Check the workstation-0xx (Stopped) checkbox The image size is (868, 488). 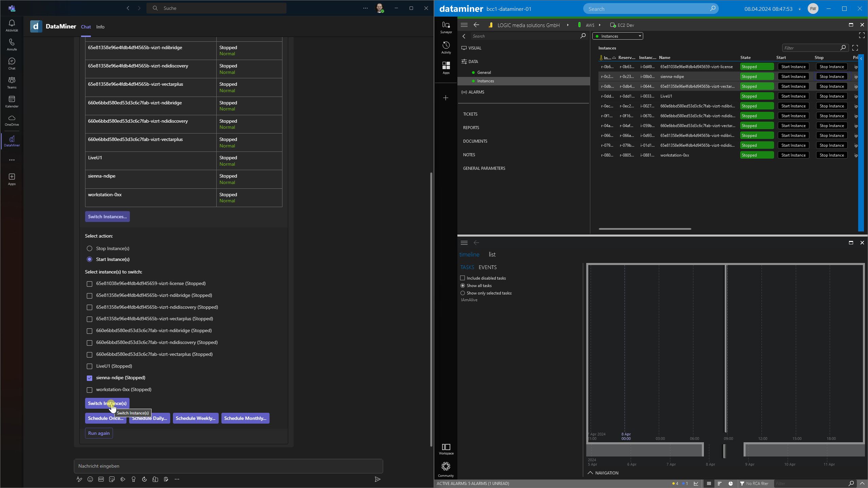coord(90,390)
